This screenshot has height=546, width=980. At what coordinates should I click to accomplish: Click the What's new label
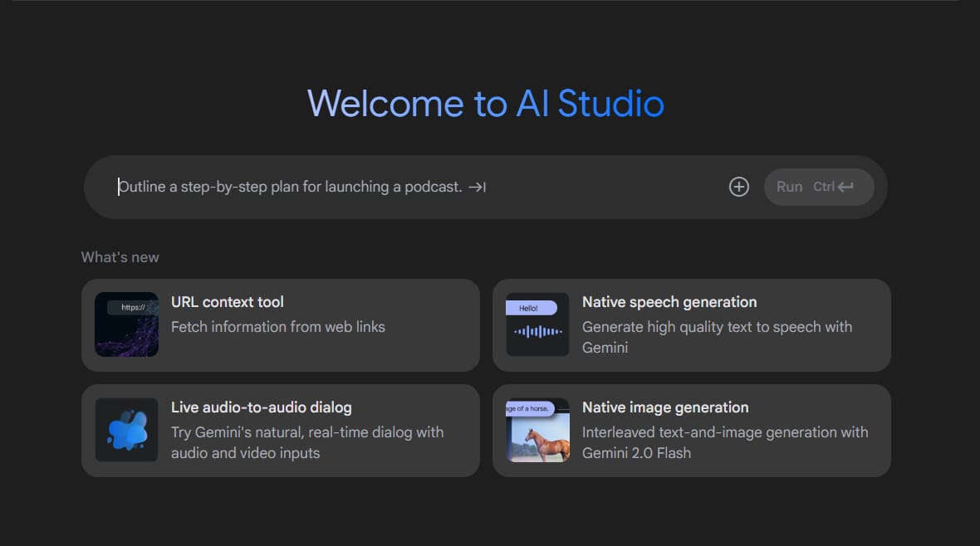coord(120,257)
